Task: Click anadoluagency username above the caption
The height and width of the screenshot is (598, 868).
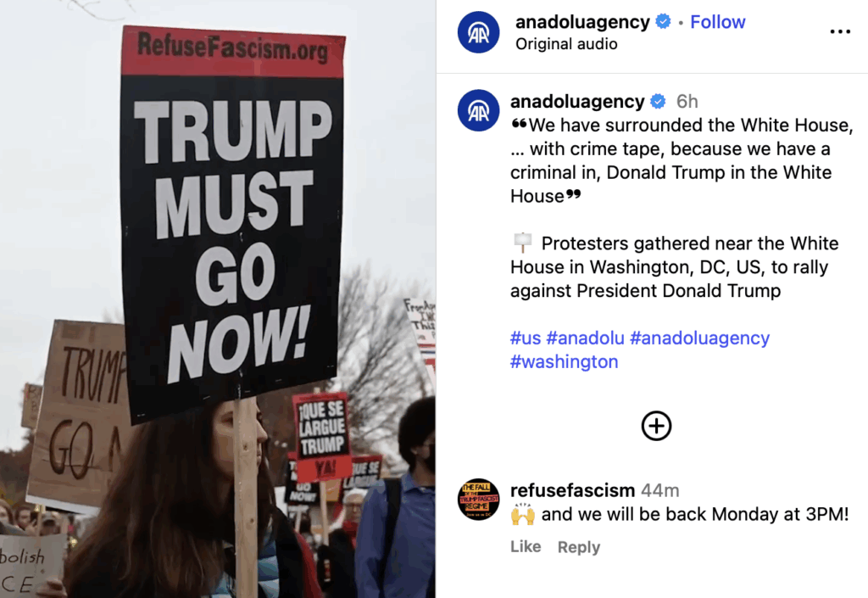Action: 577,102
